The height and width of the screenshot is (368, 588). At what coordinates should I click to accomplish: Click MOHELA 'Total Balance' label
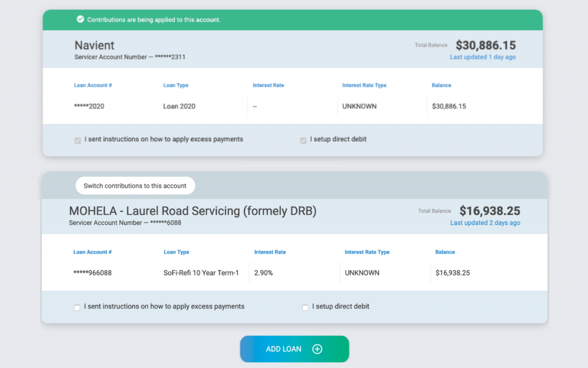434,211
